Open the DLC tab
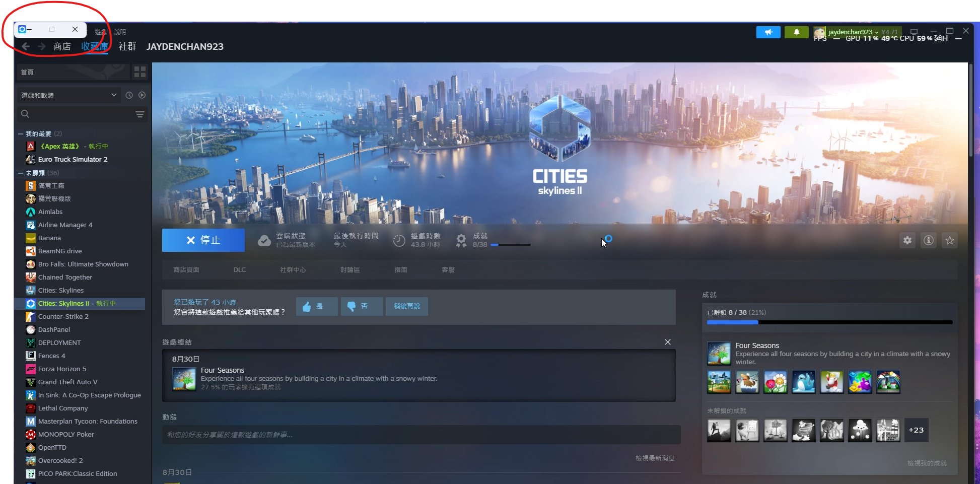Viewport: 980px width, 484px height. point(240,270)
